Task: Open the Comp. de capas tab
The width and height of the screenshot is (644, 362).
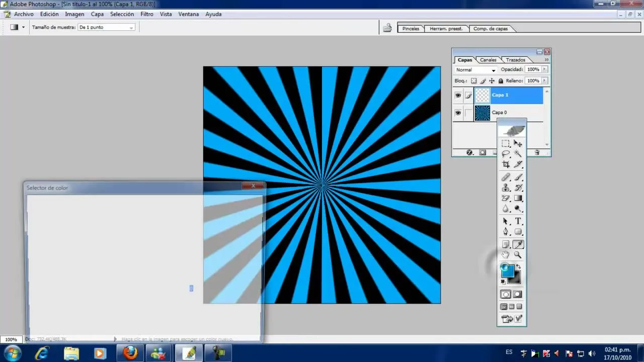Action: (491, 29)
